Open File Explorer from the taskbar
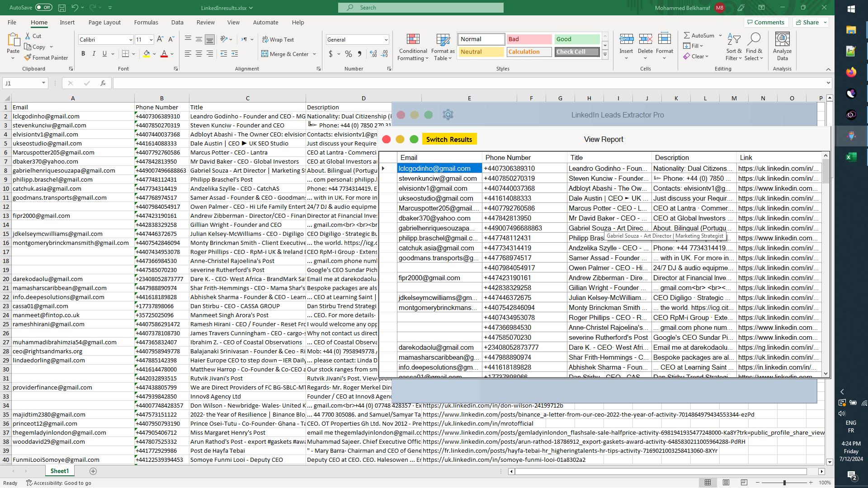Screen dimensions: 868x488 tap(851, 30)
